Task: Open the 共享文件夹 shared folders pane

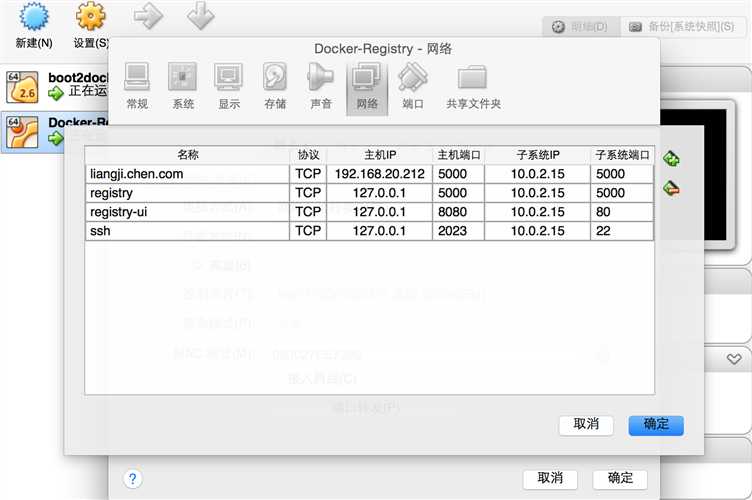Action: pyautogui.click(x=473, y=86)
